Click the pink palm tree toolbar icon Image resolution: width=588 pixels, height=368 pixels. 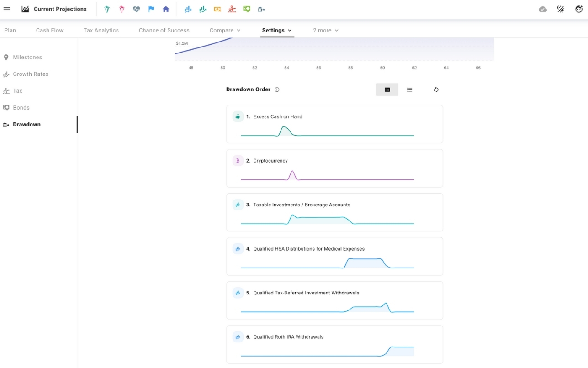pyautogui.click(x=122, y=9)
